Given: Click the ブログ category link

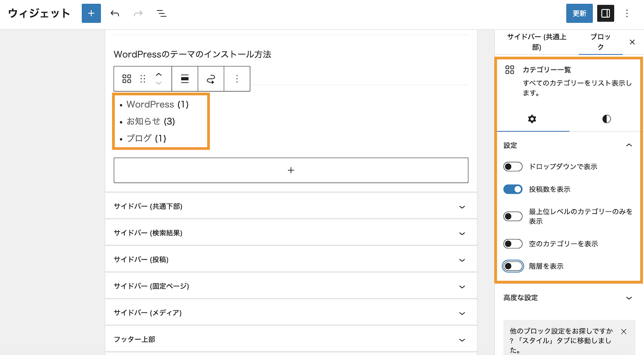Looking at the screenshot, I should pos(139,138).
